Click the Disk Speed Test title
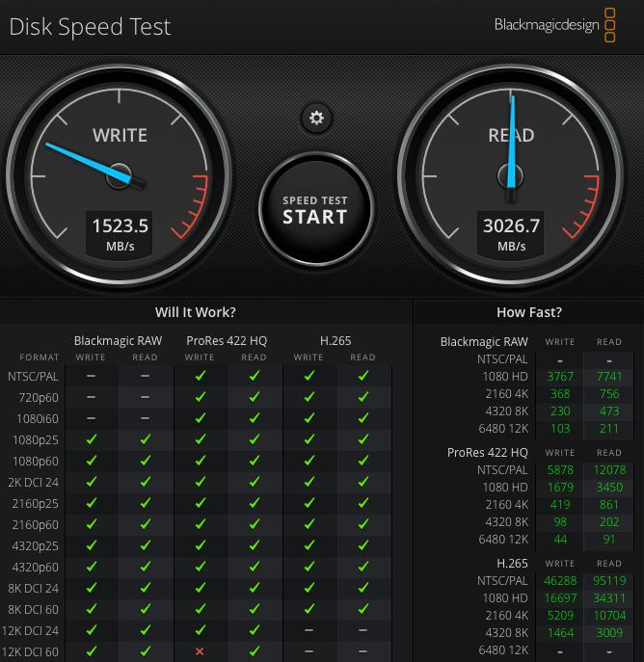This screenshot has width=644, height=662. coord(90,26)
